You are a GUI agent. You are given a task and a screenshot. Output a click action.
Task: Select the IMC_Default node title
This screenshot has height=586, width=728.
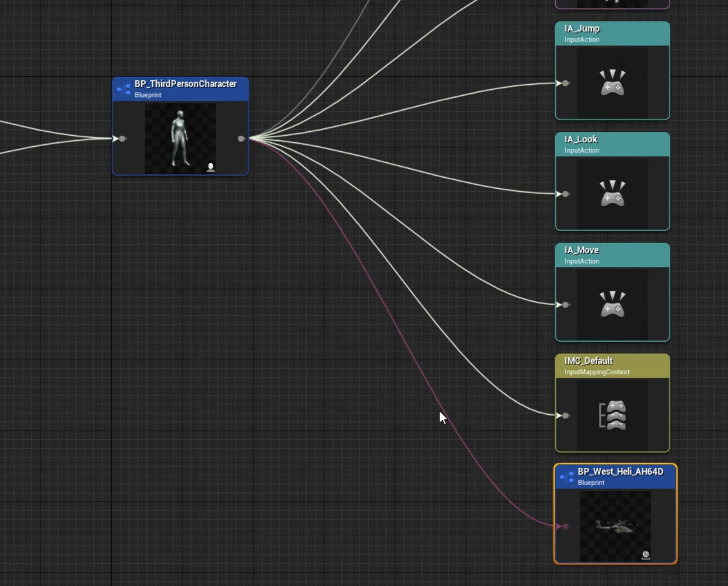click(588, 361)
